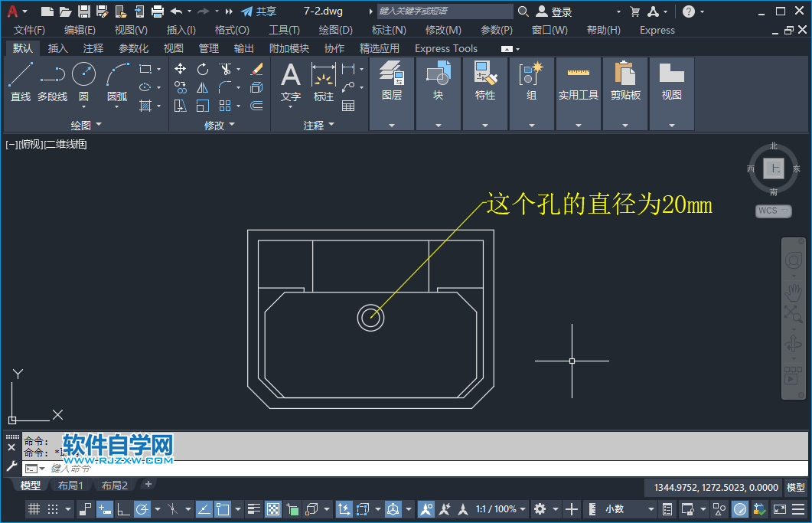Click the Move tool in 修改 panel
The width and height of the screenshot is (812, 523).
(x=181, y=69)
